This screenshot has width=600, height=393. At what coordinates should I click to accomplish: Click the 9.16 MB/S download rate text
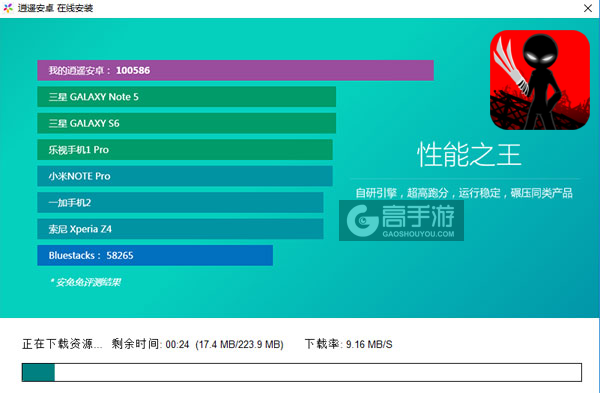click(x=369, y=344)
